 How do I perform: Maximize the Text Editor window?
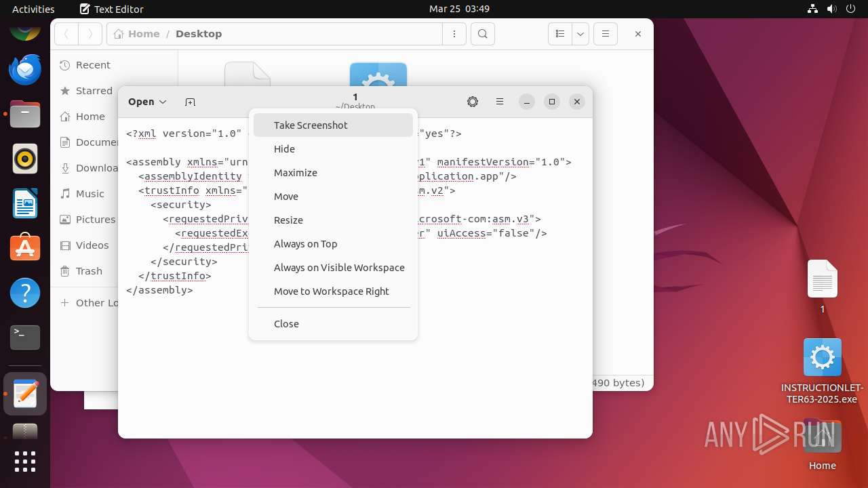(x=552, y=102)
